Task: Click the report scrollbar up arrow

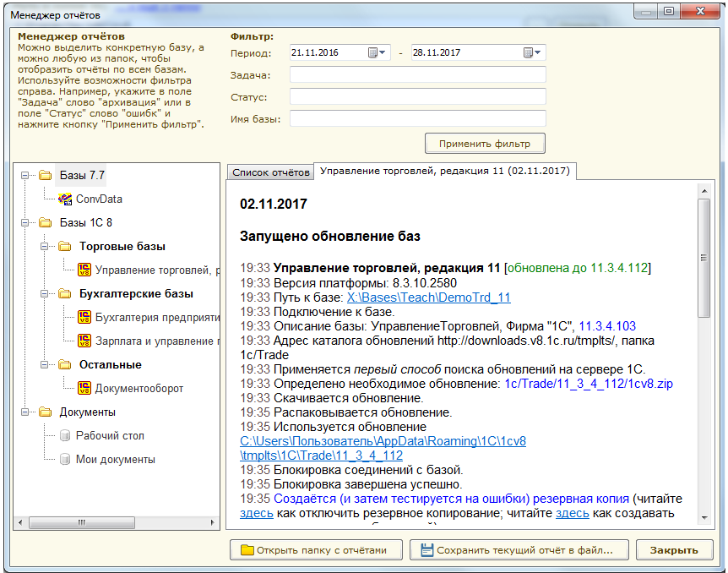Action: point(704,191)
